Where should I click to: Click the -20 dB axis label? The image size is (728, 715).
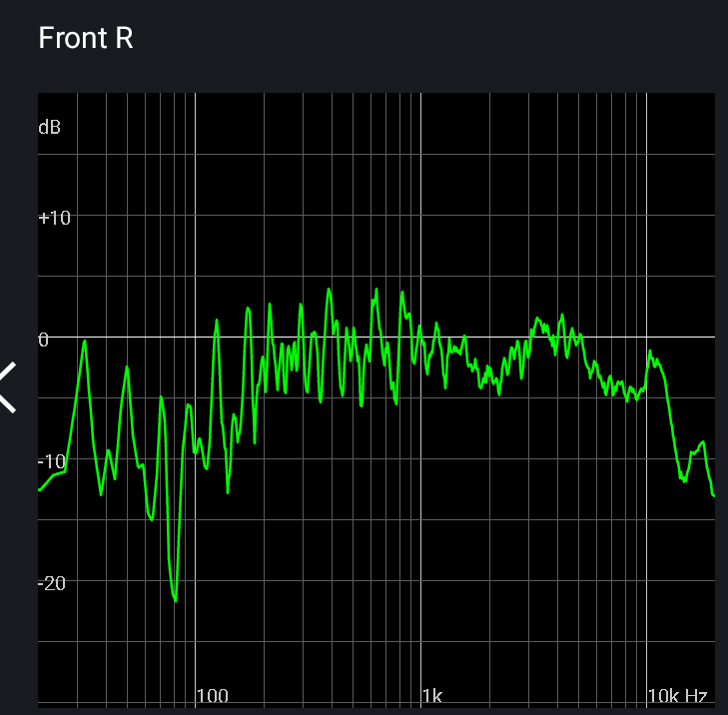click(x=54, y=583)
